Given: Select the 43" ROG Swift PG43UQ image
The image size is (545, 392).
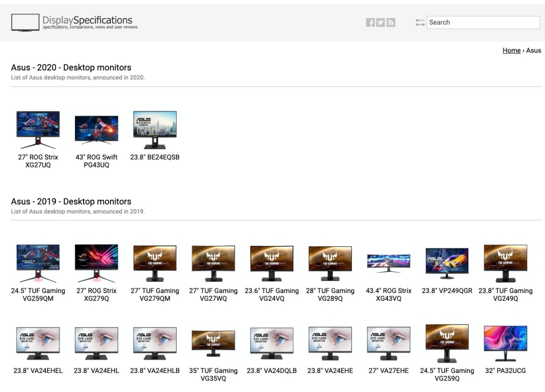Looking at the screenshot, I should (x=96, y=129).
